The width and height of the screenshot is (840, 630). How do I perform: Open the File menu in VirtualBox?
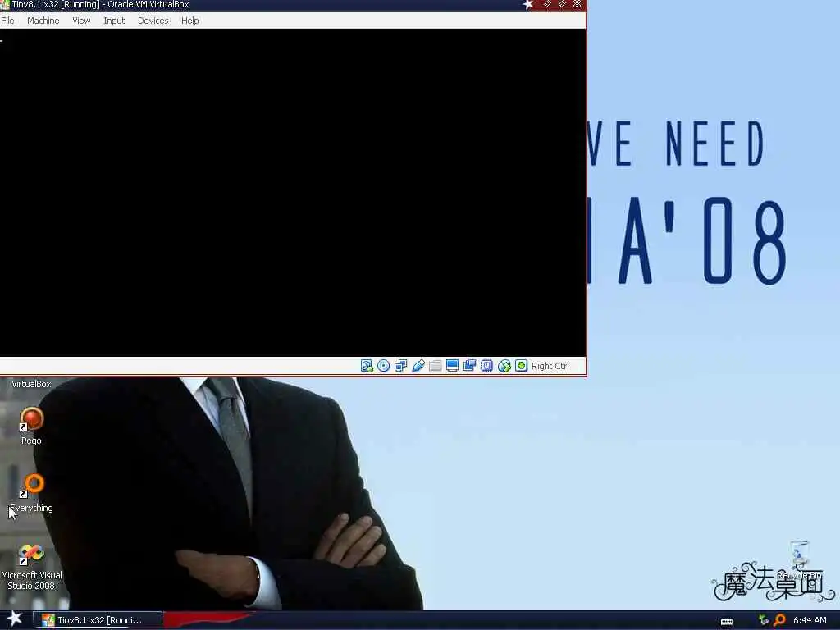coord(7,21)
